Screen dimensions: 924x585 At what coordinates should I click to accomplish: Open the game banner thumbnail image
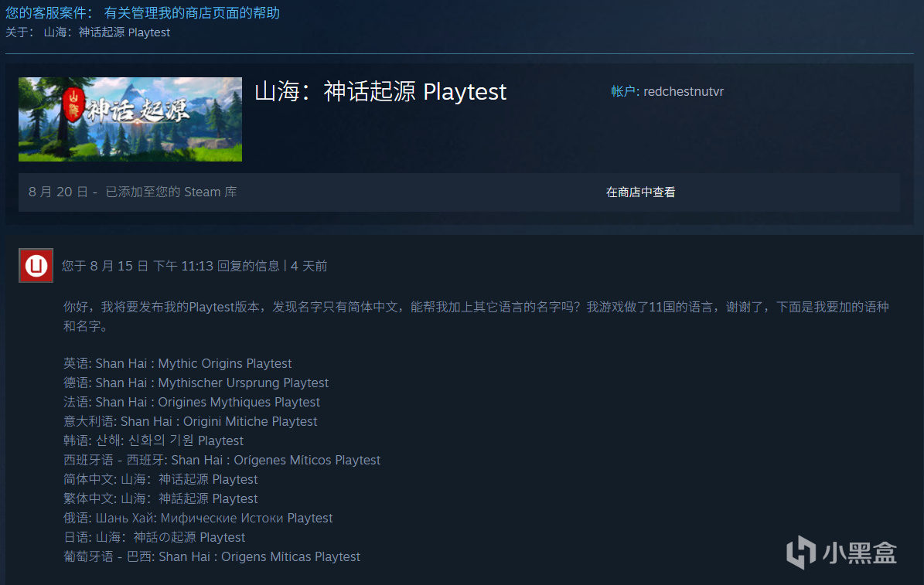coord(130,119)
